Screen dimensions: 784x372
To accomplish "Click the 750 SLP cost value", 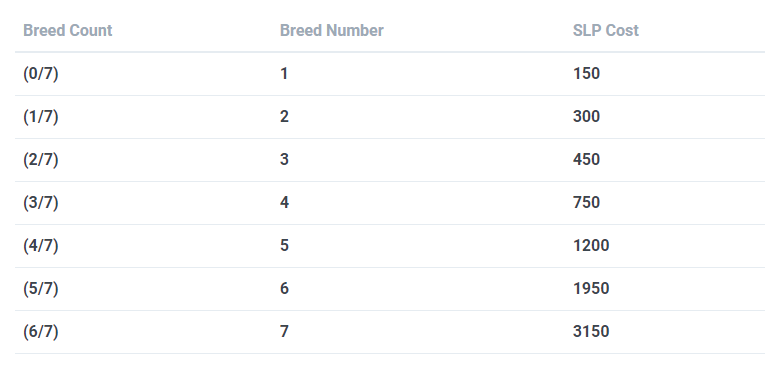I will point(586,203).
